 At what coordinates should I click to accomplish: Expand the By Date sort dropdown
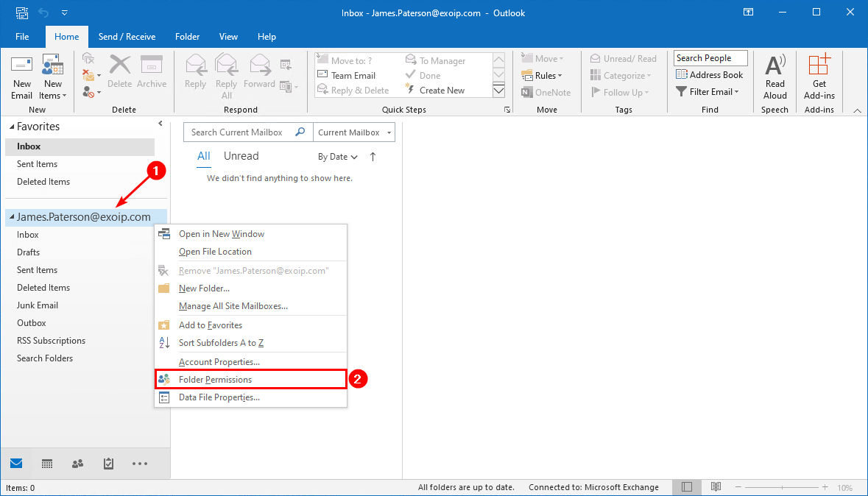click(337, 156)
